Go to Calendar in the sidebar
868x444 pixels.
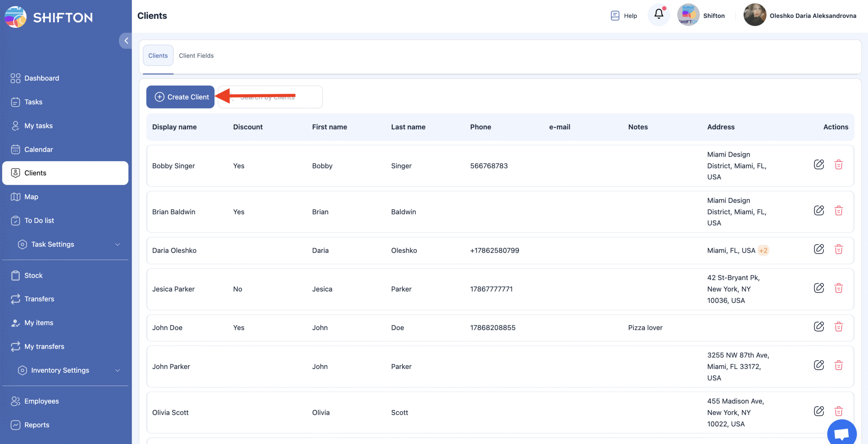[38, 150]
